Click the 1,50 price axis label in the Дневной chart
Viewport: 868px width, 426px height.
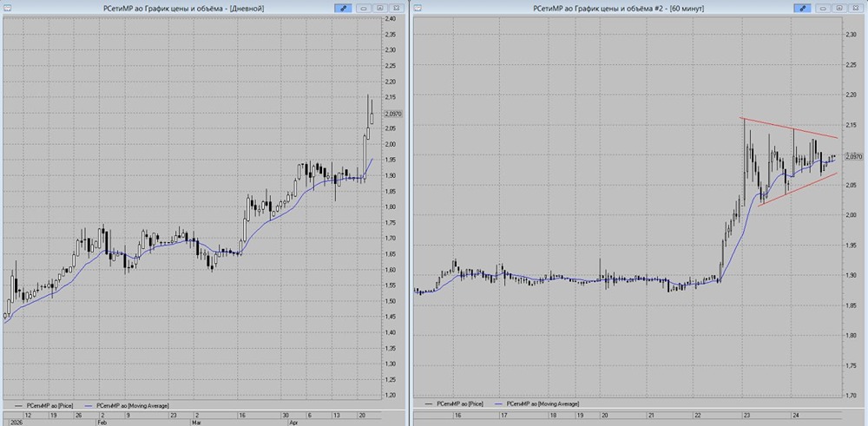(x=392, y=301)
